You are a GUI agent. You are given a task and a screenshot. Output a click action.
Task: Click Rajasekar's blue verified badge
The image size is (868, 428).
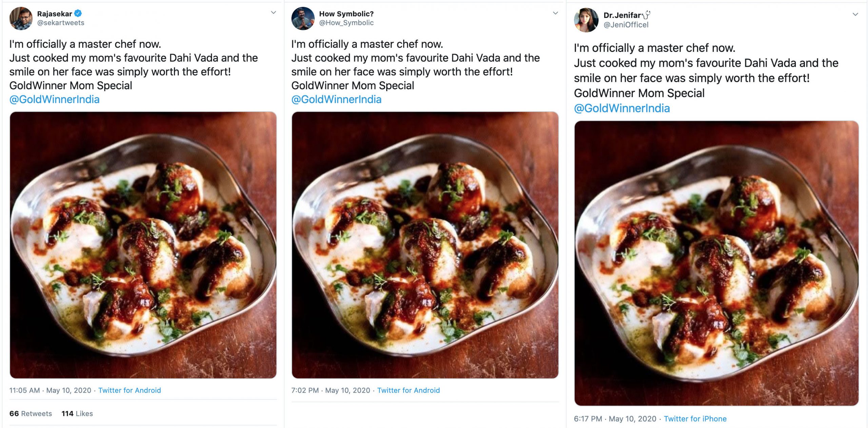pos(78,14)
